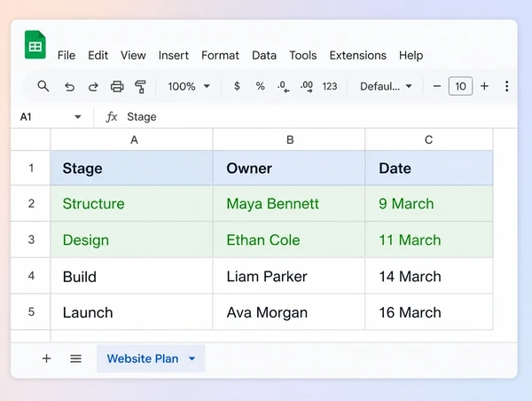Redo the last action
Screen dimensions: 532x401
pyautogui.click(x=93, y=87)
